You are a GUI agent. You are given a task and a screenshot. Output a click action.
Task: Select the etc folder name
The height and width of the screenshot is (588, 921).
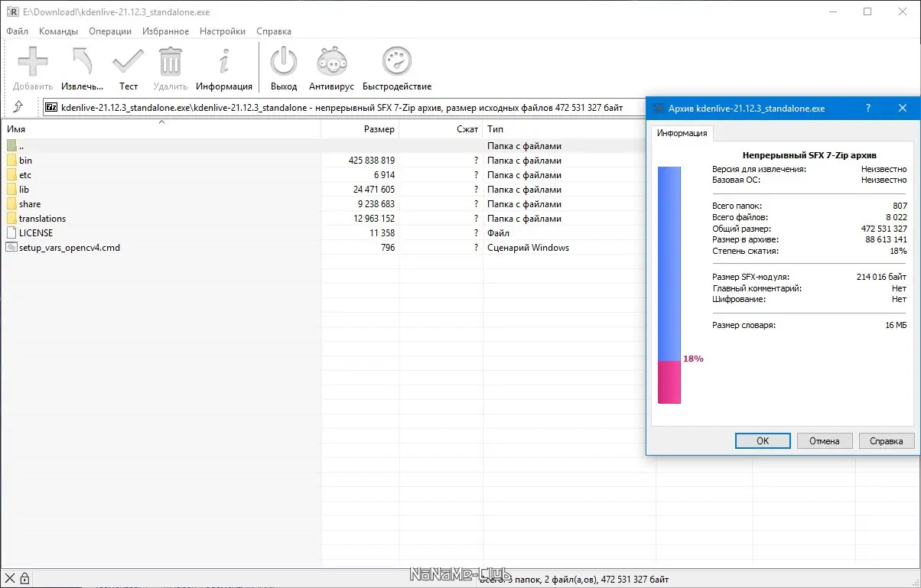point(25,175)
